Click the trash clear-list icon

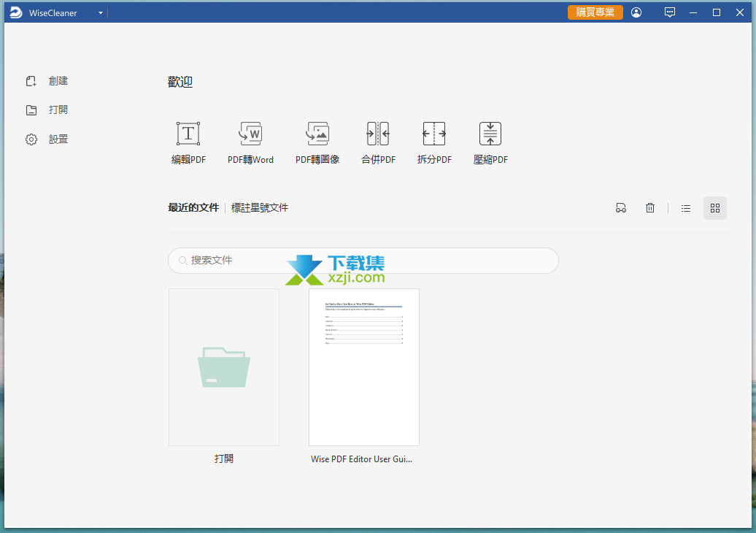point(650,208)
